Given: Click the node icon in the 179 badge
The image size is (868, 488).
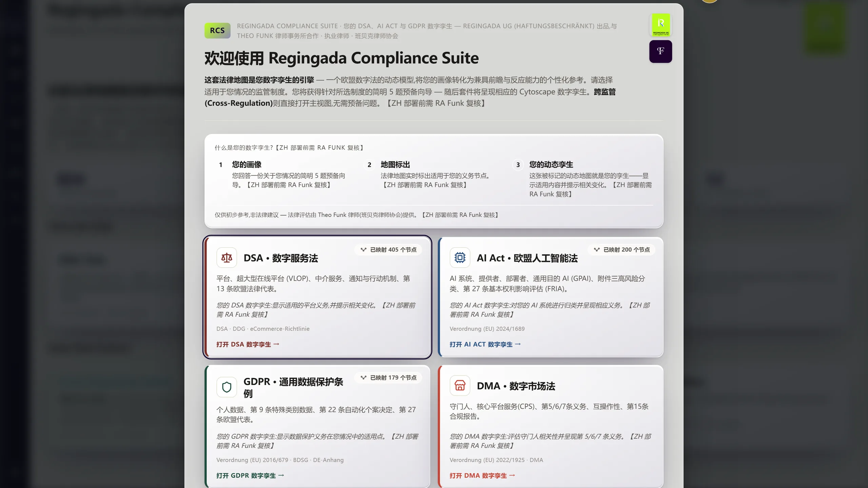Looking at the screenshot, I should click(363, 378).
